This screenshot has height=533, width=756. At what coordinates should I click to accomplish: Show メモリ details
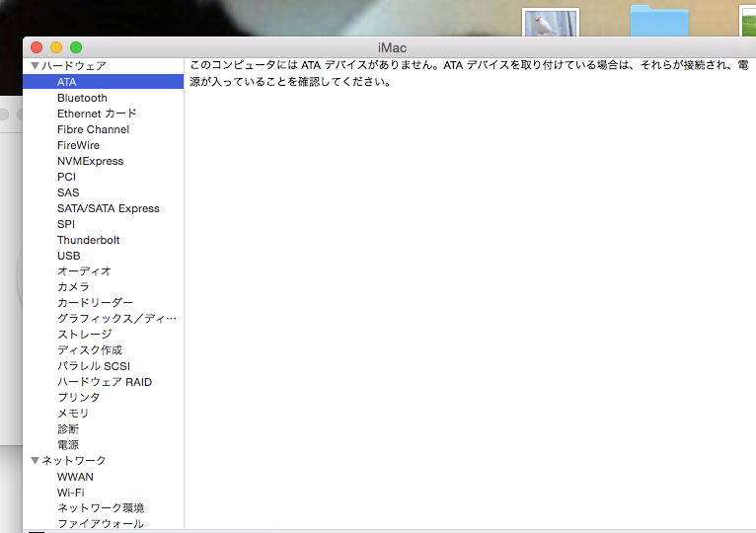click(x=73, y=414)
